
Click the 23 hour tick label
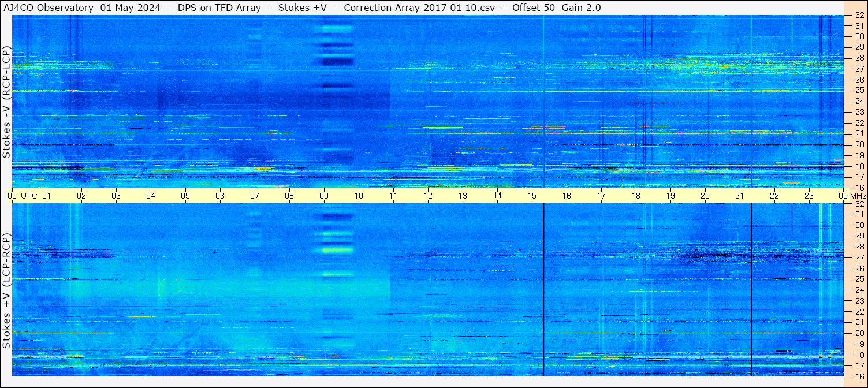(809, 196)
